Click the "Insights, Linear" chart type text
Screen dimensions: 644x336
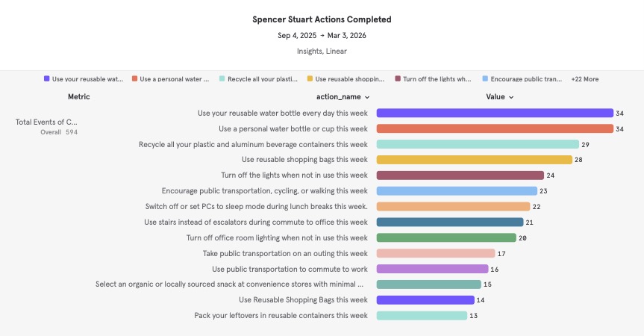[322, 52]
